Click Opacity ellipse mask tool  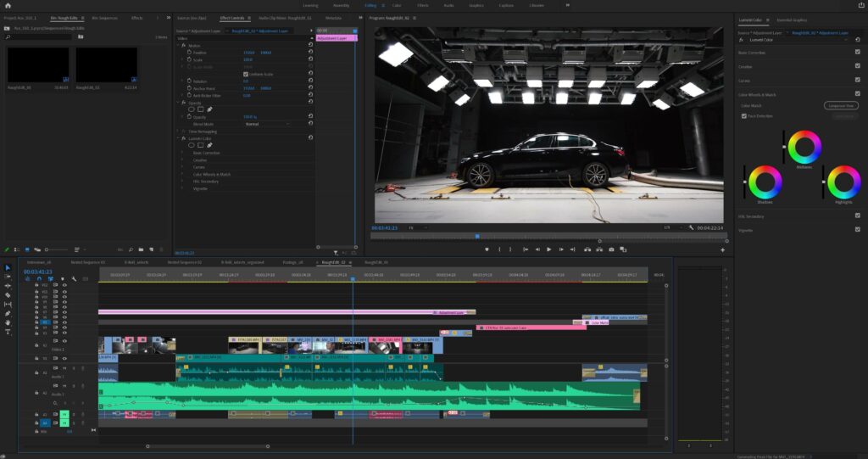click(192, 109)
